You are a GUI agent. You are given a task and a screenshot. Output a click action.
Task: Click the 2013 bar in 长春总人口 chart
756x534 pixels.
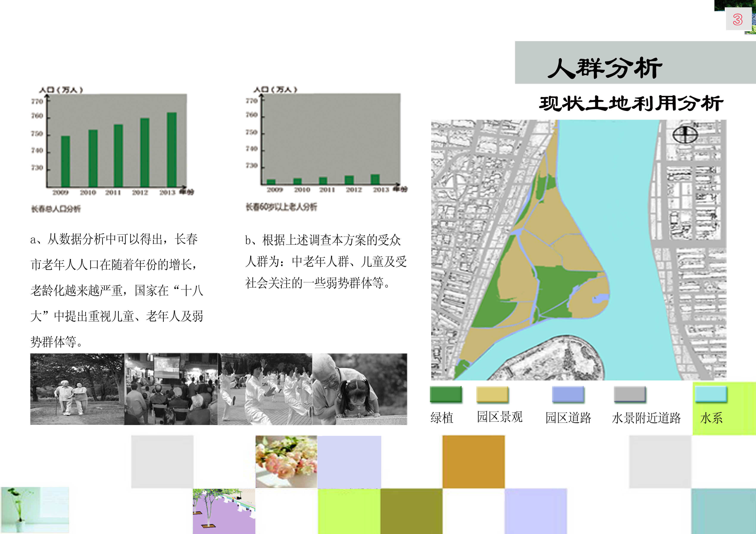(x=172, y=150)
